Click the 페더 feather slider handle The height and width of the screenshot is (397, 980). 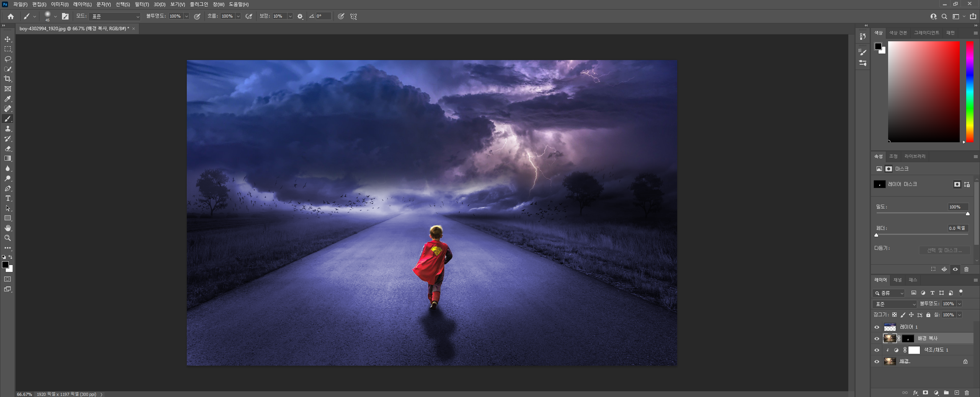[x=876, y=235]
